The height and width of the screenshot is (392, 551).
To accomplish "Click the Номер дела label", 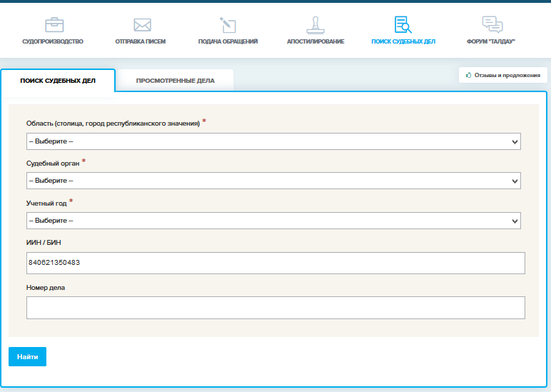I will (x=46, y=288).
